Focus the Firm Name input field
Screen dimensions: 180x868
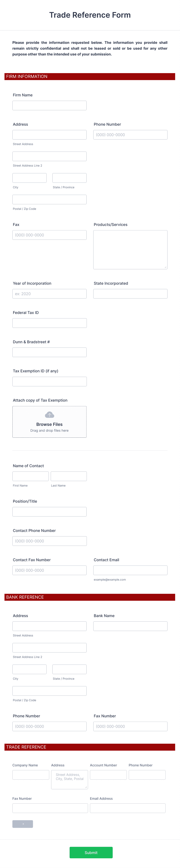(50, 105)
